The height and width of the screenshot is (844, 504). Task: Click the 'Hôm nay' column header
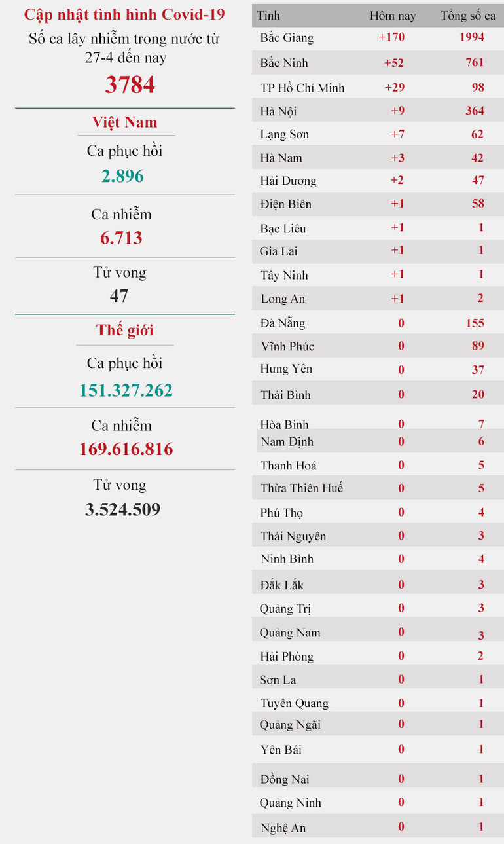[x=392, y=15]
